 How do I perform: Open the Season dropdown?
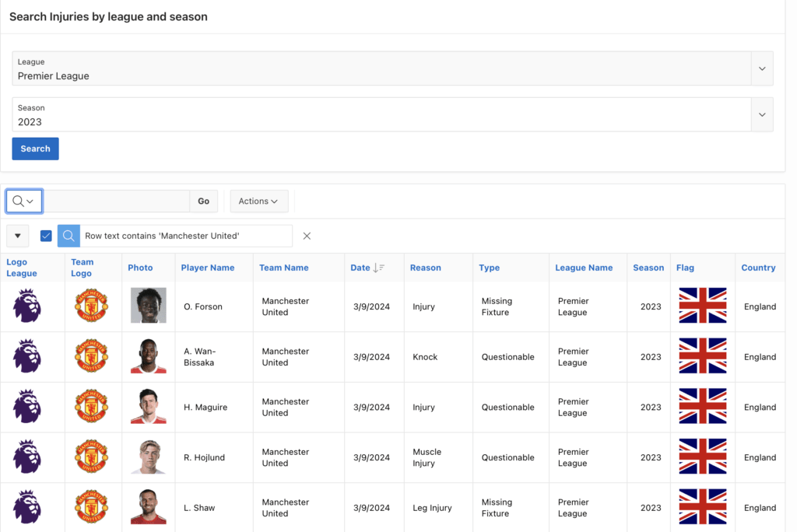pos(762,114)
